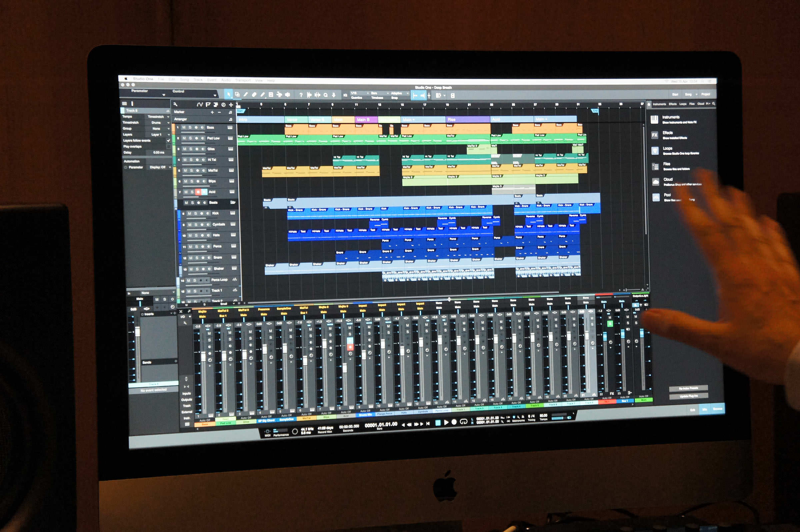The width and height of the screenshot is (800, 532).
Task: Click the Record transport button
Action: (454, 422)
